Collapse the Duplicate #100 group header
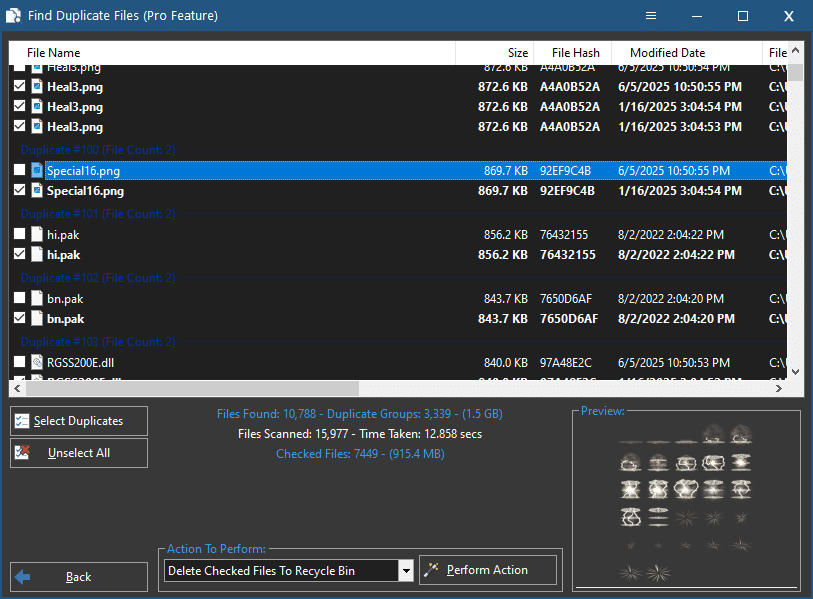This screenshot has width=813, height=599. 98,150
